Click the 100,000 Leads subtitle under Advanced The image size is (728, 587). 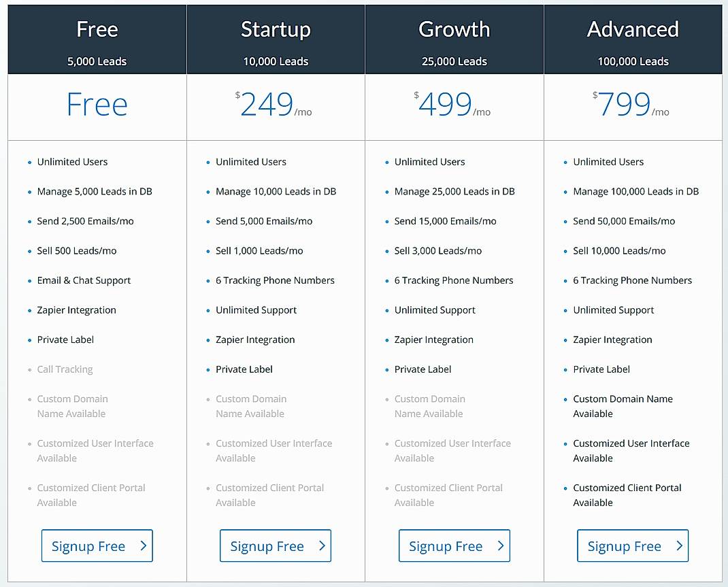click(x=633, y=61)
